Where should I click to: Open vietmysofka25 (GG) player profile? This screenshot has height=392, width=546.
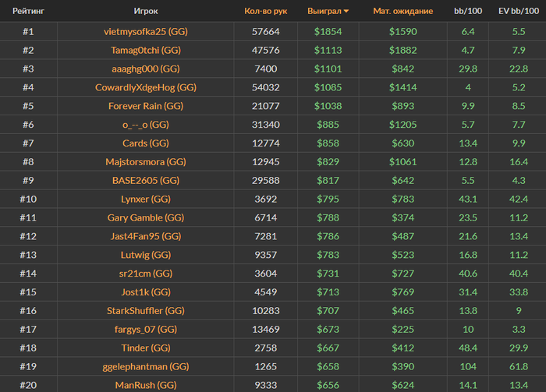pos(146,32)
